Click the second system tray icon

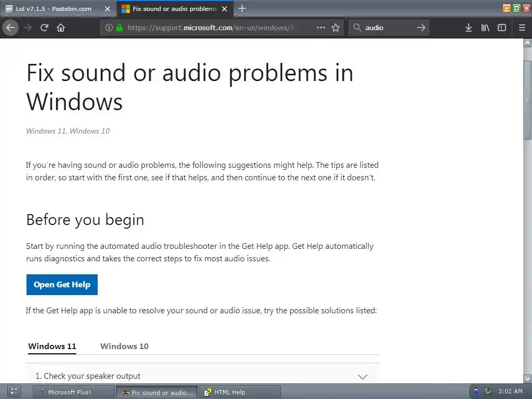pyautogui.click(x=488, y=391)
